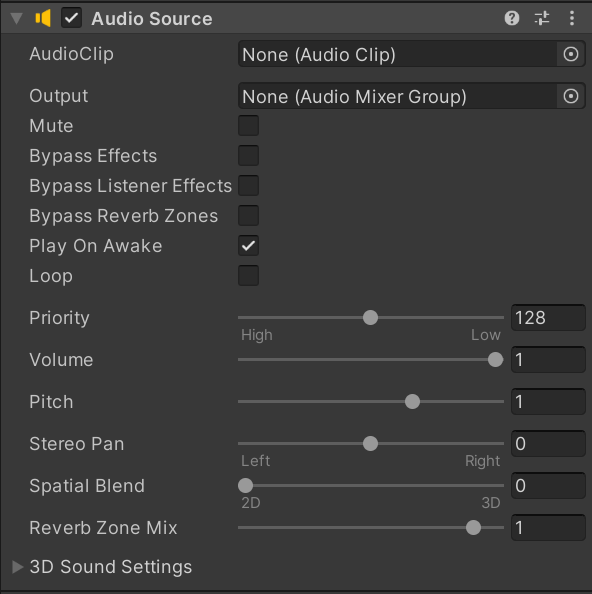Select the Stereo Pan value field

tap(548, 444)
